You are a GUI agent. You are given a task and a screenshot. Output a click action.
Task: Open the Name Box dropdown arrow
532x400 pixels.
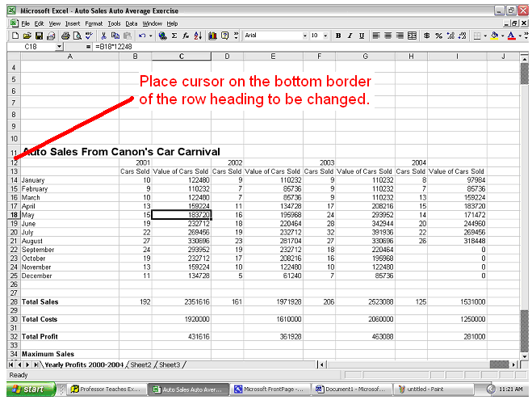[59, 47]
